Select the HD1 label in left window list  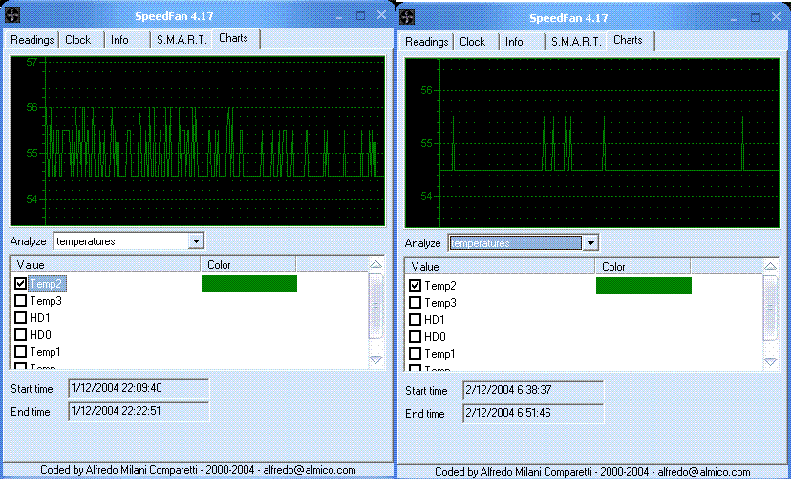(40, 318)
